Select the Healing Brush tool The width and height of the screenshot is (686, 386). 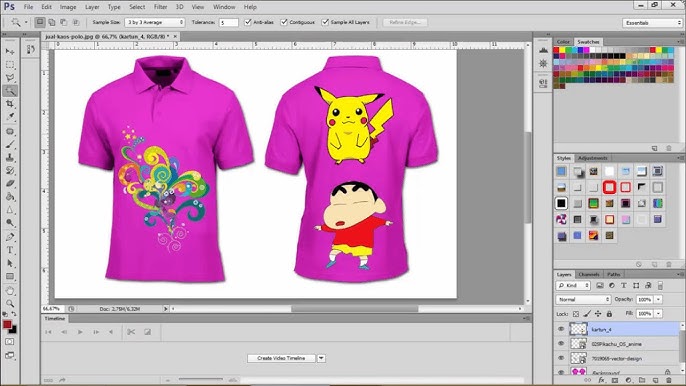click(x=10, y=131)
